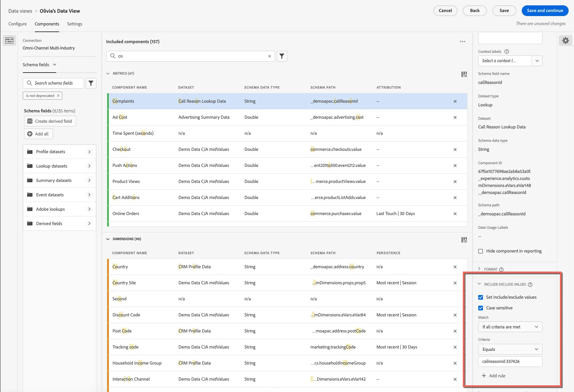Click the Cancel button
The image size is (574, 392).
tap(445, 11)
